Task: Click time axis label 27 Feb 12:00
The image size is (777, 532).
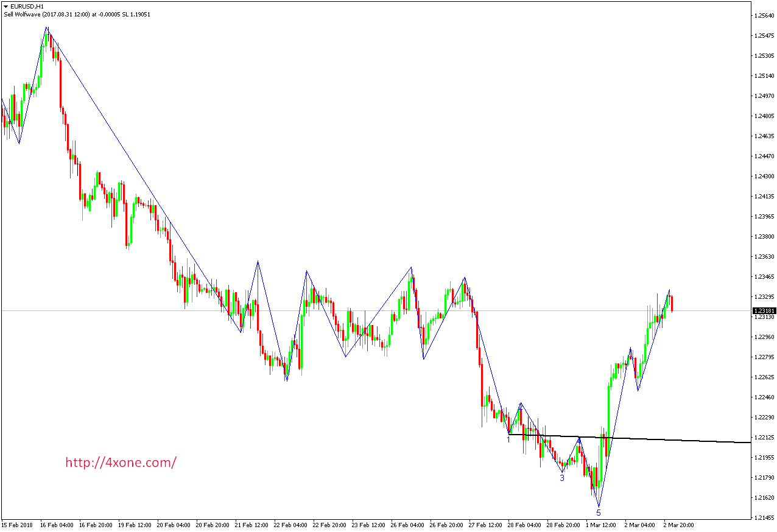Action: pyautogui.click(x=486, y=525)
